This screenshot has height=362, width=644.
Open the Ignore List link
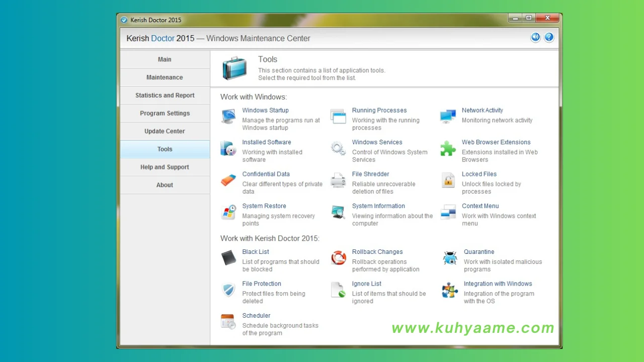(x=367, y=284)
